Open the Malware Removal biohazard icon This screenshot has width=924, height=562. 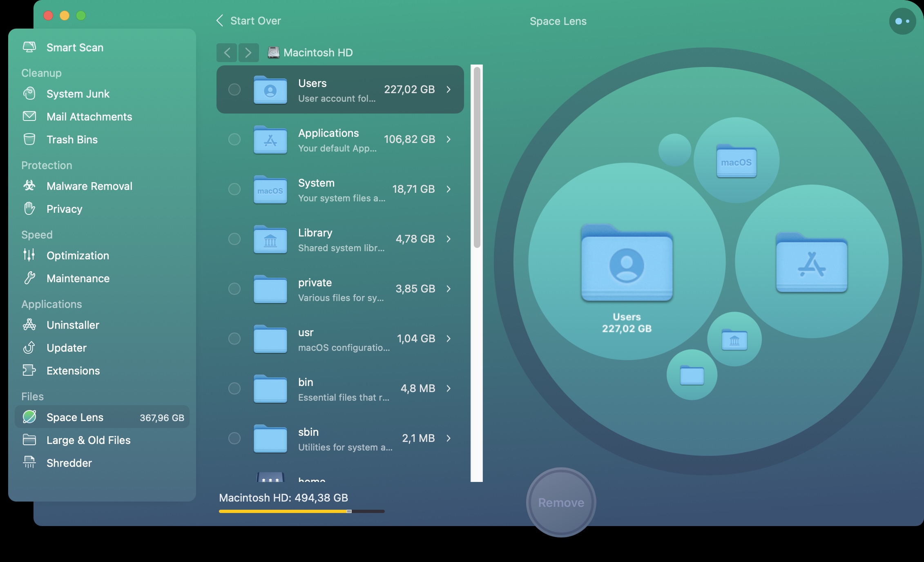pyautogui.click(x=29, y=186)
